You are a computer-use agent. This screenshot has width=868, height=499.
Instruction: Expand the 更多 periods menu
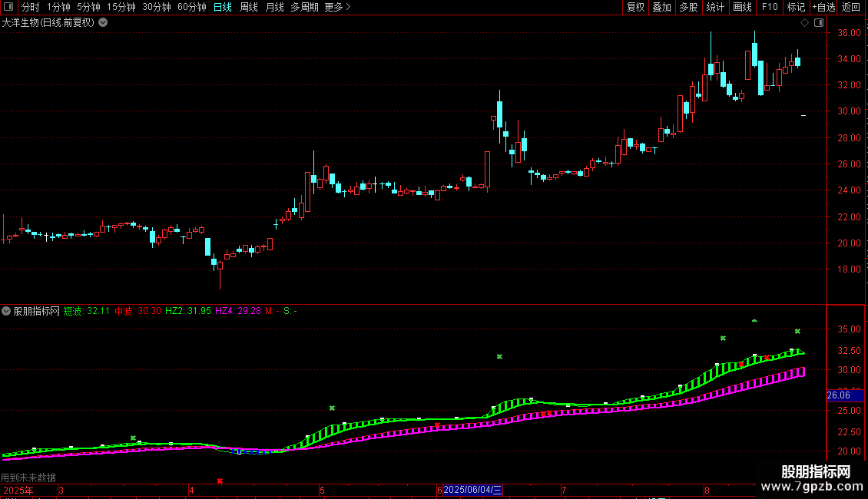pos(337,7)
